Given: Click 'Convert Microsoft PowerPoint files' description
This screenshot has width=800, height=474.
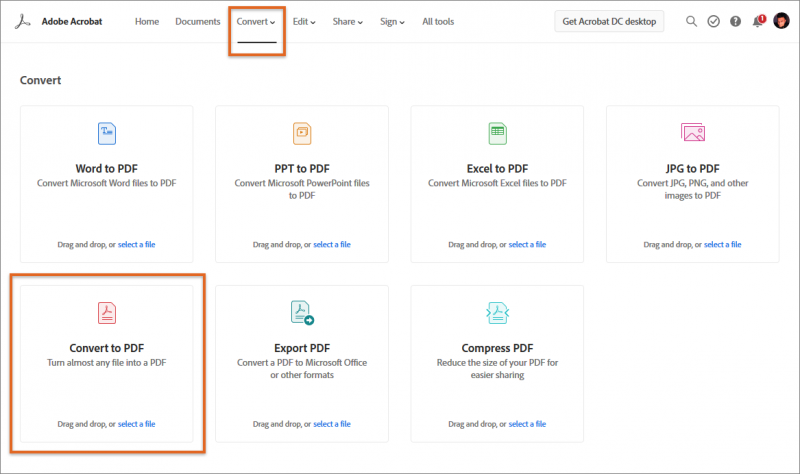Looking at the screenshot, I should tap(302, 189).
